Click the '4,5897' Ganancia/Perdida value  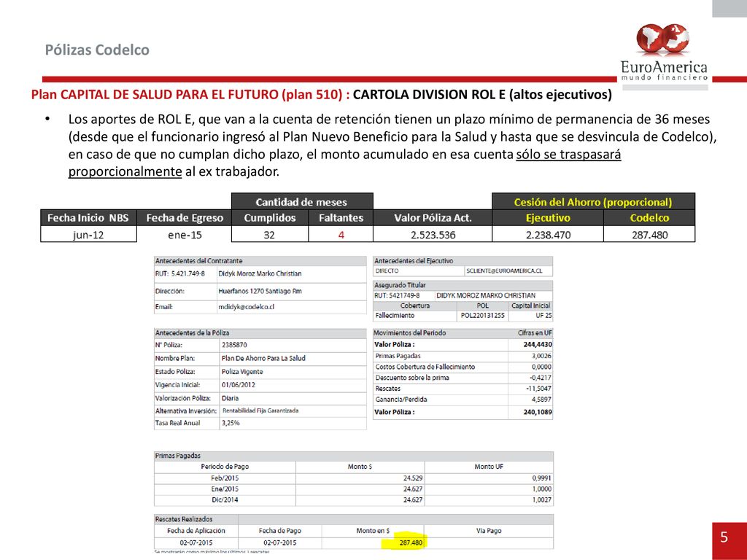coord(542,400)
